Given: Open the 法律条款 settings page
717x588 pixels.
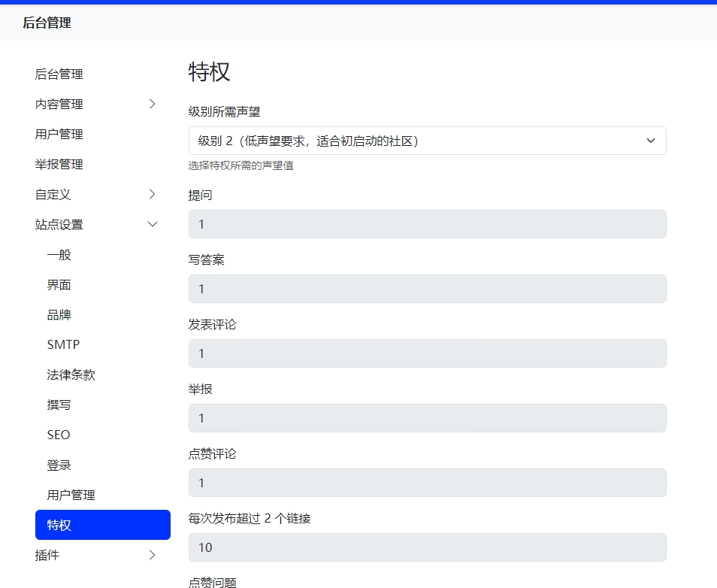Looking at the screenshot, I should click(102, 374).
